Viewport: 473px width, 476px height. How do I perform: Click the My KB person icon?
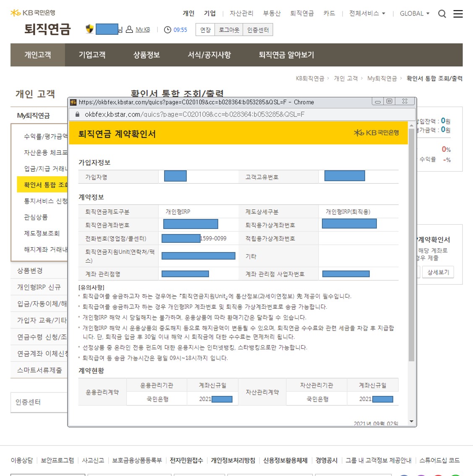[x=129, y=29]
